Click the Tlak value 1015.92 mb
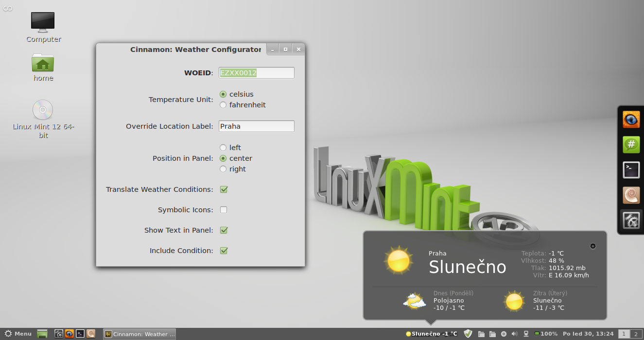This screenshot has width=644, height=340. point(567,268)
